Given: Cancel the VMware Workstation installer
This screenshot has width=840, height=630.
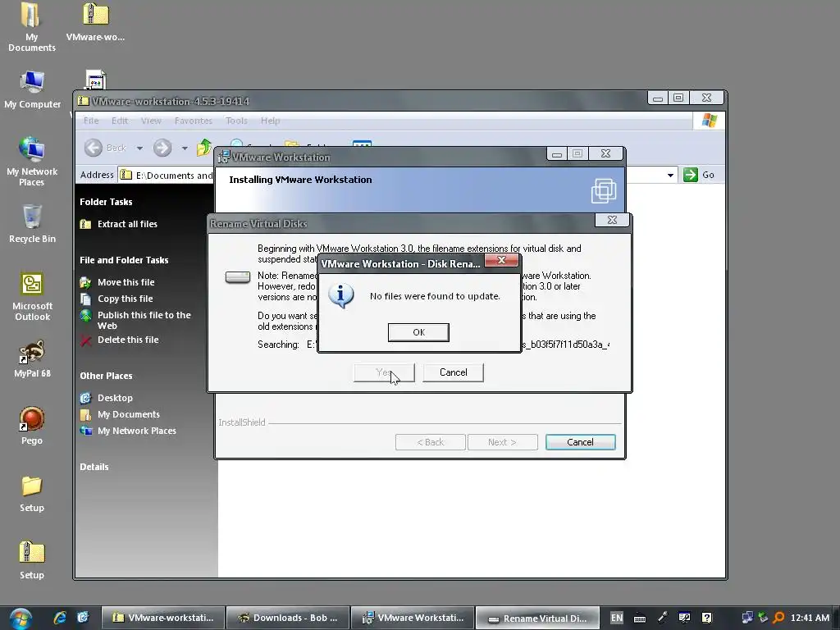Looking at the screenshot, I should tap(580, 442).
